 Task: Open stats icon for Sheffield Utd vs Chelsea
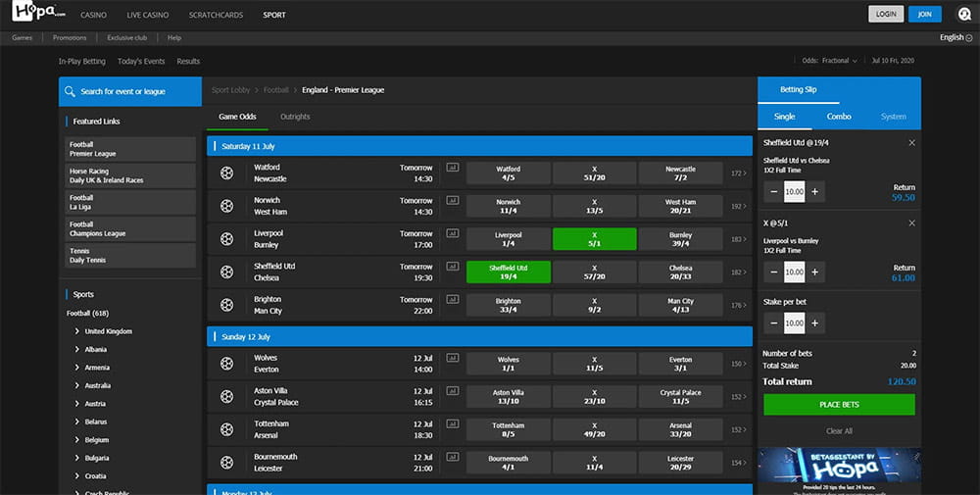[453, 267]
